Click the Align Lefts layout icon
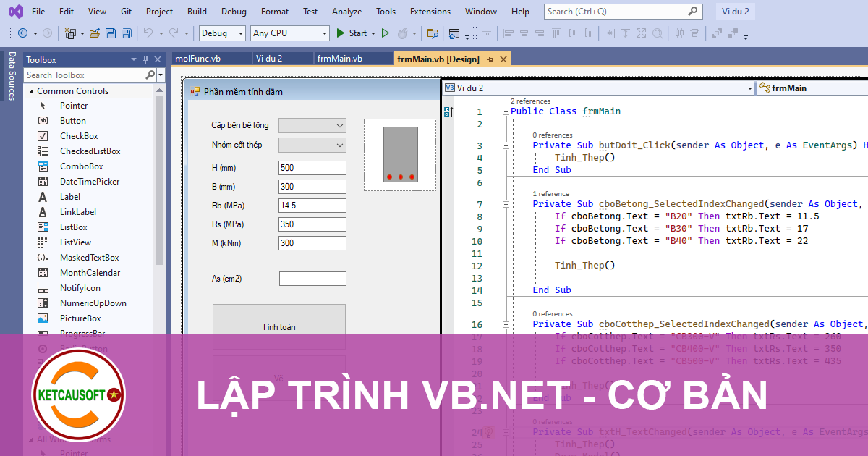The image size is (868, 456). coord(508,33)
